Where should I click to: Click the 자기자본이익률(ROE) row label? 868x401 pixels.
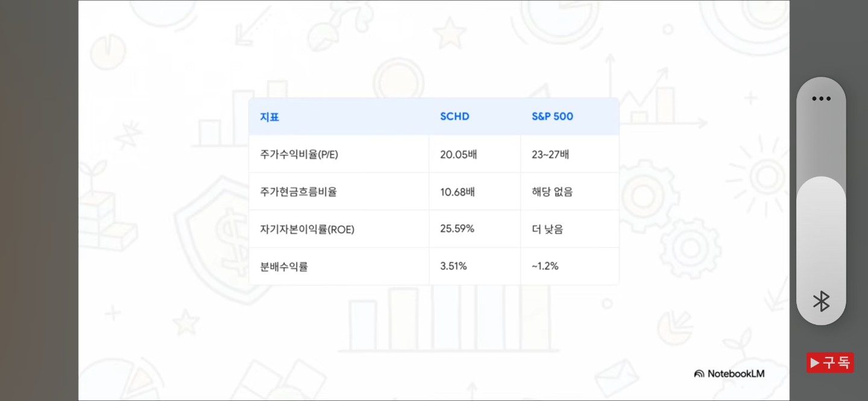click(x=307, y=229)
